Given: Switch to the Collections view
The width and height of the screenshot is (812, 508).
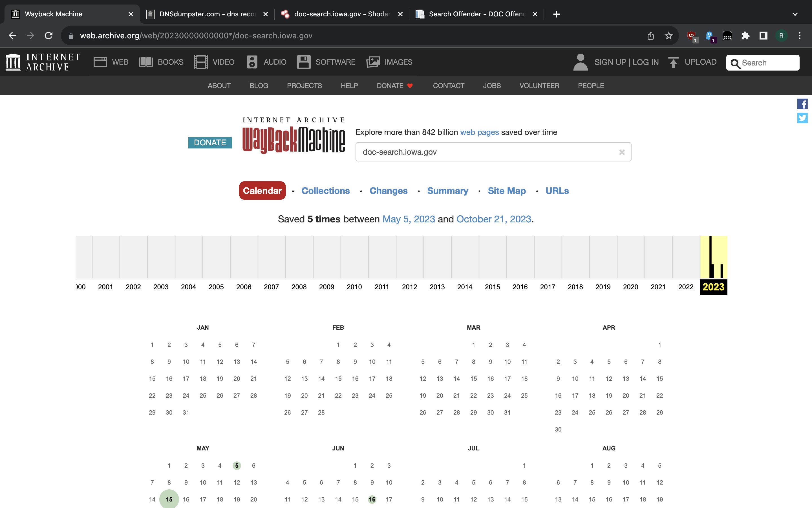Looking at the screenshot, I should pyautogui.click(x=325, y=191).
